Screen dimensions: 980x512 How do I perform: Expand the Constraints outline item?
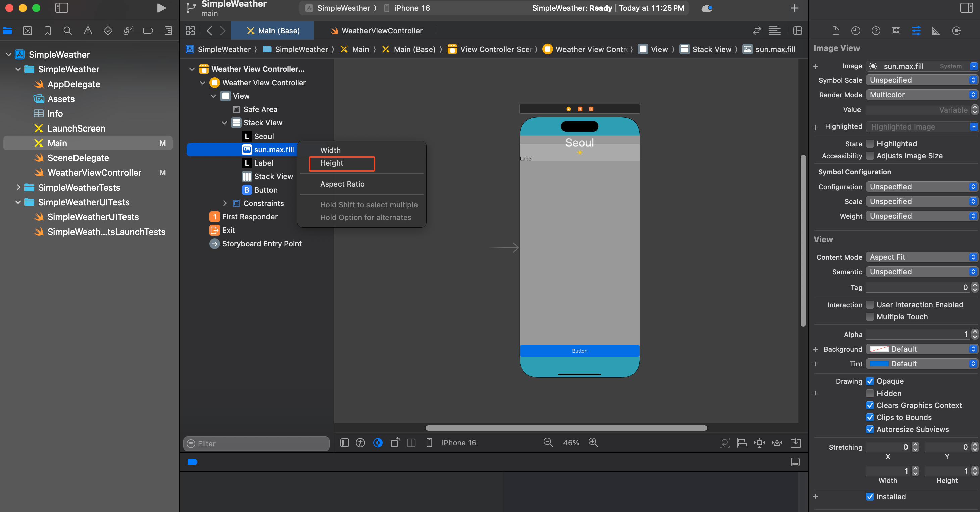coord(225,204)
